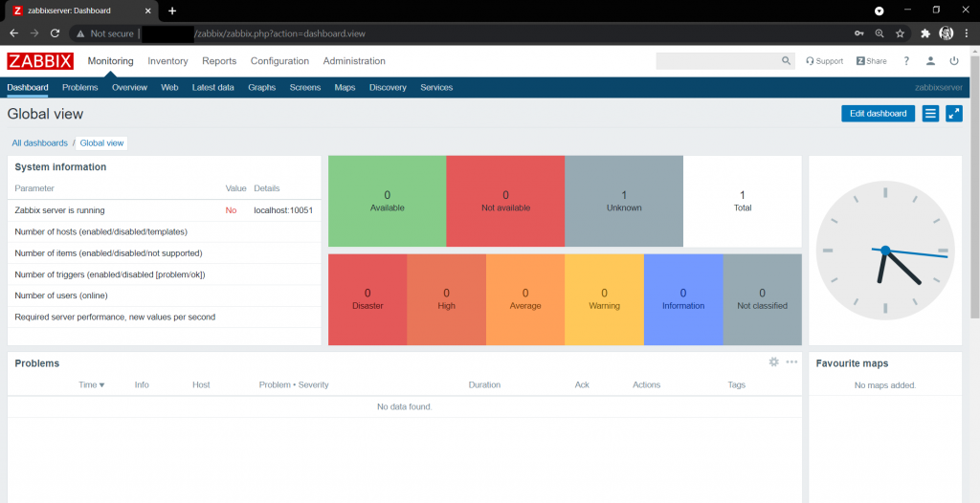Open the Share link
980x503 pixels.
(871, 61)
